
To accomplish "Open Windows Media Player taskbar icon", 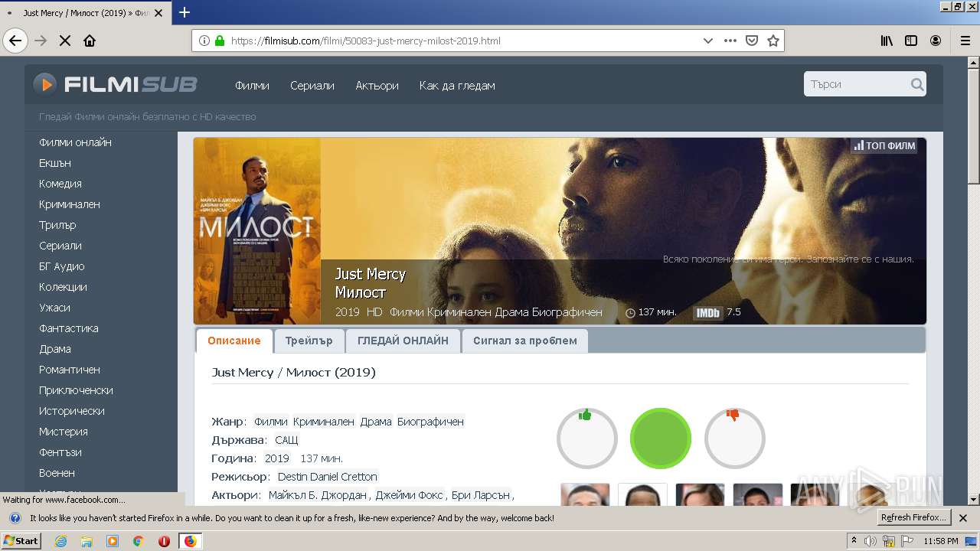I will pyautogui.click(x=113, y=541).
